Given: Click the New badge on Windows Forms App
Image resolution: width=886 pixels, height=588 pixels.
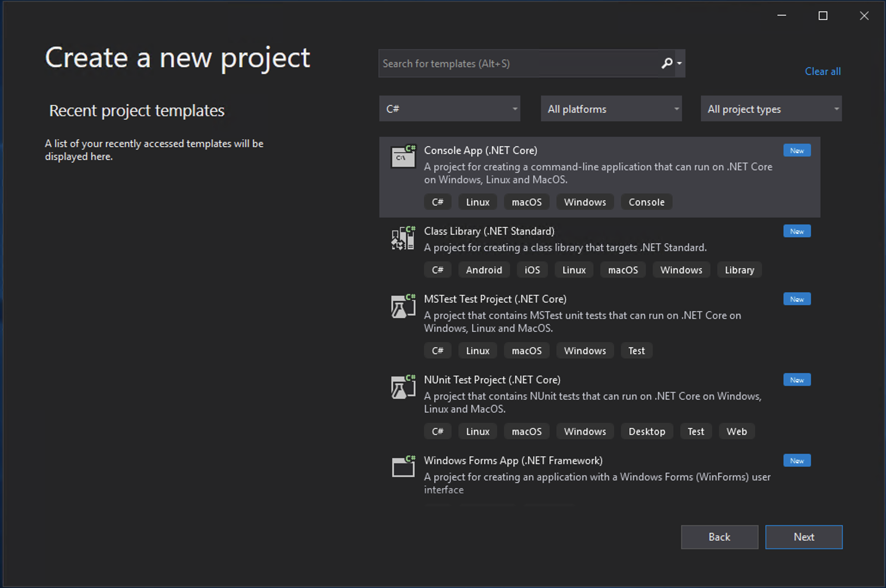Looking at the screenshot, I should click(797, 461).
